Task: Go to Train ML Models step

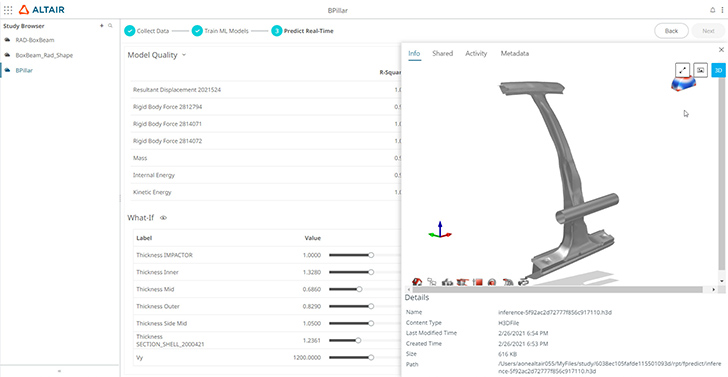Action: [220, 31]
